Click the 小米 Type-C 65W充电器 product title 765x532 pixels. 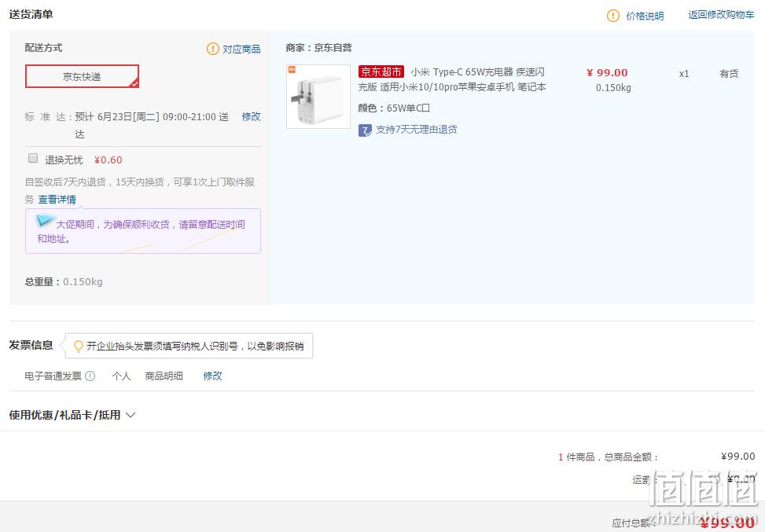[x=452, y=79]
